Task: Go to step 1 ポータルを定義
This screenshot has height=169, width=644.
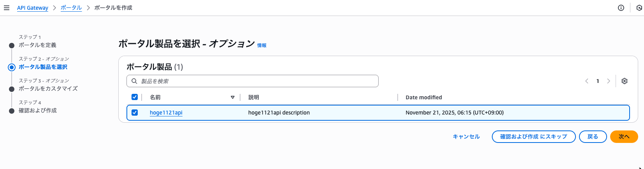Action: 37,45
